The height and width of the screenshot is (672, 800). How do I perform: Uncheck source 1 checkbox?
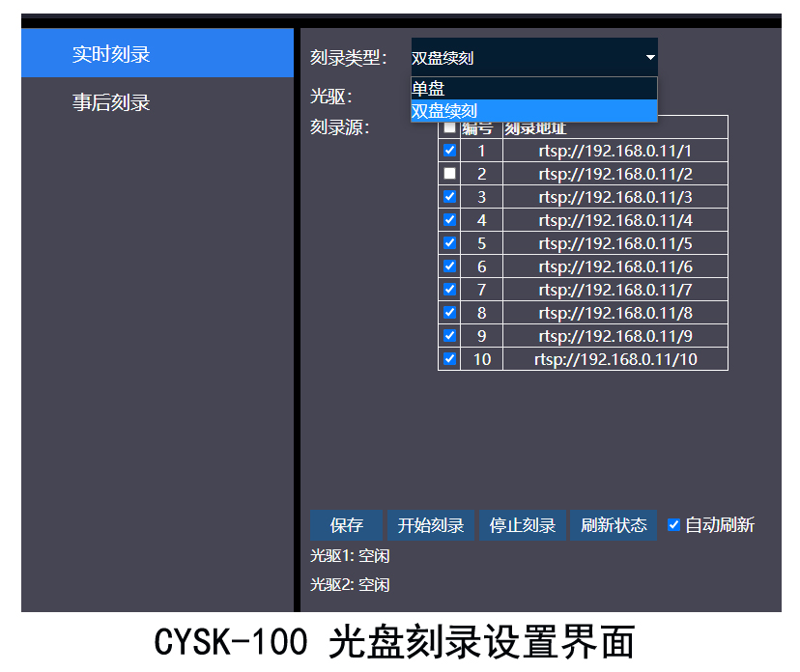[x=449, y=151]
